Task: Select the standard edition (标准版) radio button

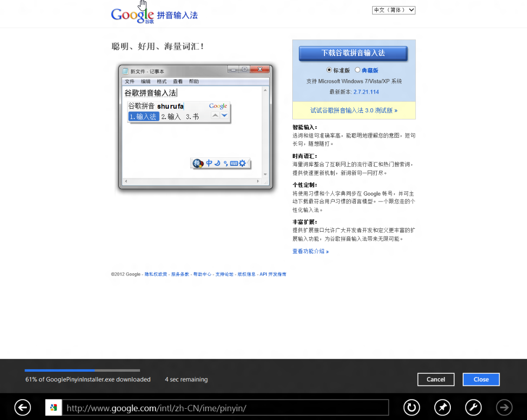Action: (329, 70)
